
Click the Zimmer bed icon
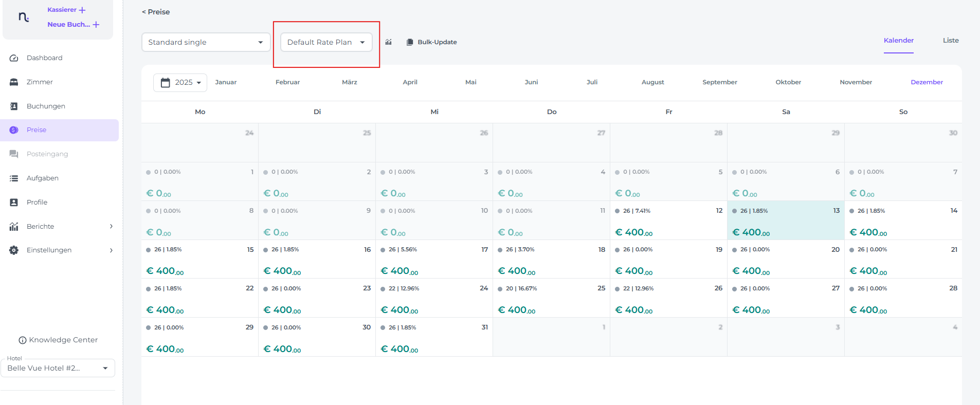[x=14, y=82]
